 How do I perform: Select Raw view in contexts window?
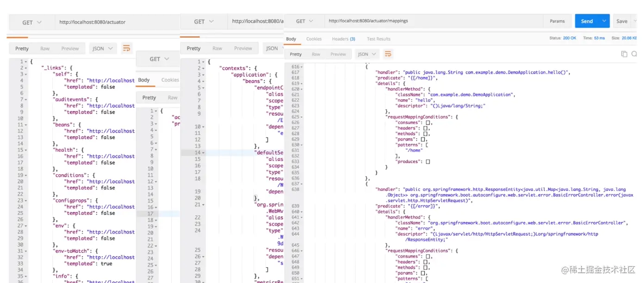pos(217,48)
